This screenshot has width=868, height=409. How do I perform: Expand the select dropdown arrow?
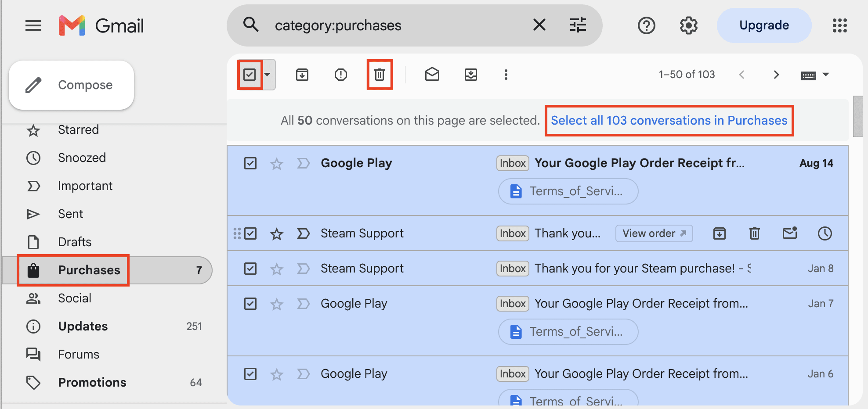pyautogui.click(x=267, y=75)
